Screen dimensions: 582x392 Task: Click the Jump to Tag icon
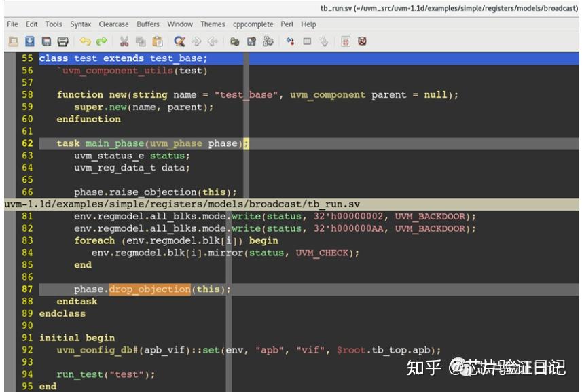(324, 41)
